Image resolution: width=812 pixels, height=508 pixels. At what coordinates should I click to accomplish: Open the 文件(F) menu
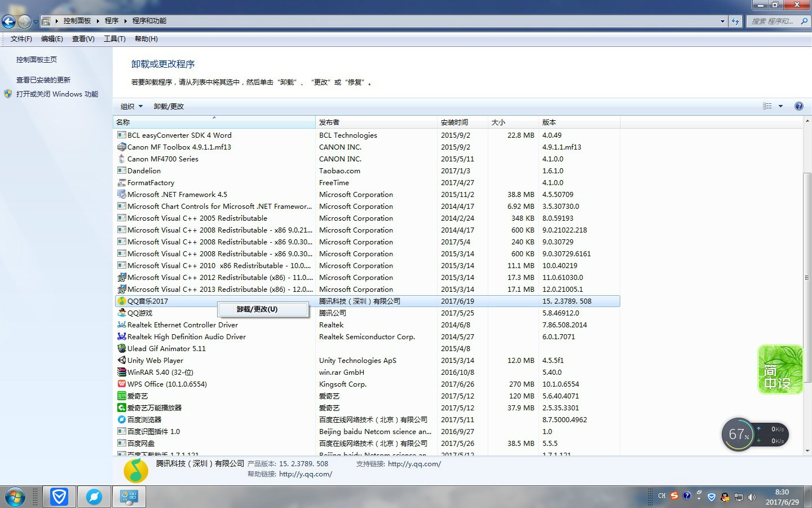tap(21, 39)
